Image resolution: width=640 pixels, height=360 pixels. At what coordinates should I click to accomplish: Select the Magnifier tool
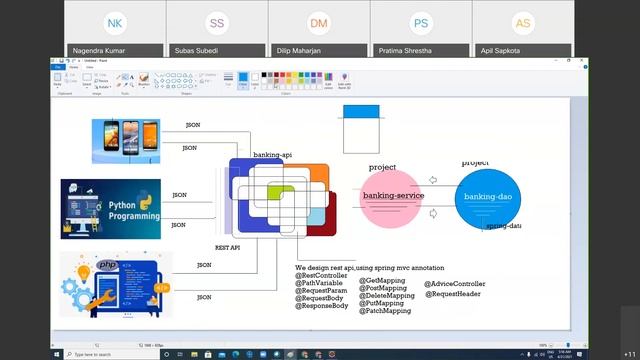click(x=131, y=85)
